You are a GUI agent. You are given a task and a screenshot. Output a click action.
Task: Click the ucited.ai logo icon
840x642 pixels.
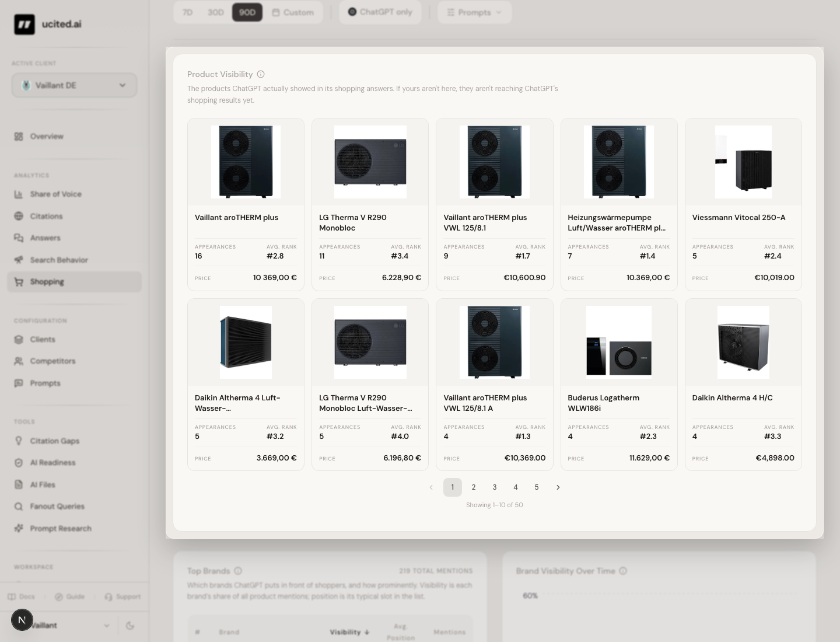coord(24,25)
